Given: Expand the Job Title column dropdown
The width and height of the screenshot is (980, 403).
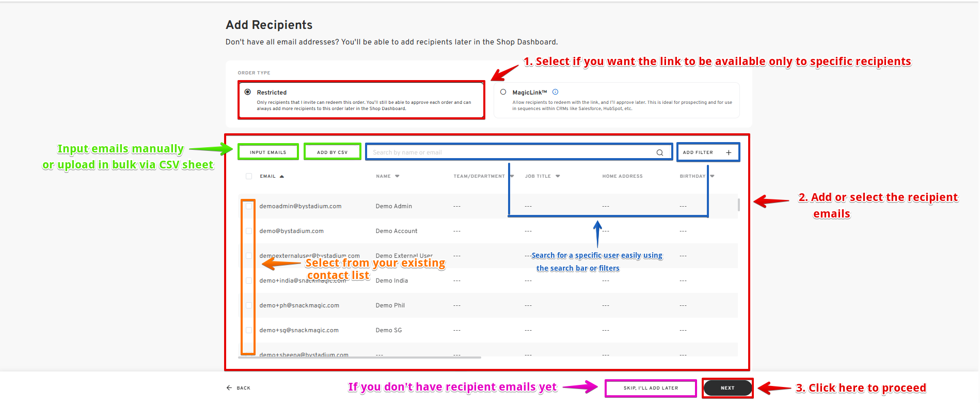Looking at the screenshot, I should [x=558, y=176].
